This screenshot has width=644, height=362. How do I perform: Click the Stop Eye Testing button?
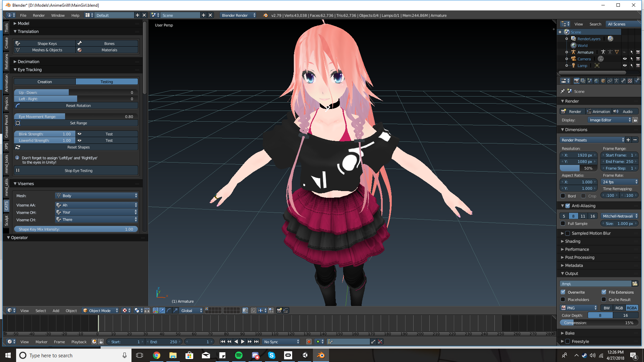pos(76,170)
